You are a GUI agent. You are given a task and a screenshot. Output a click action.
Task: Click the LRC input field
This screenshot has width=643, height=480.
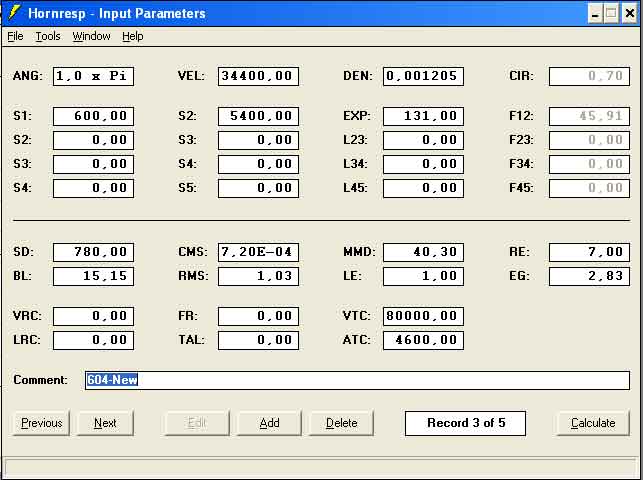click(93, 340)
